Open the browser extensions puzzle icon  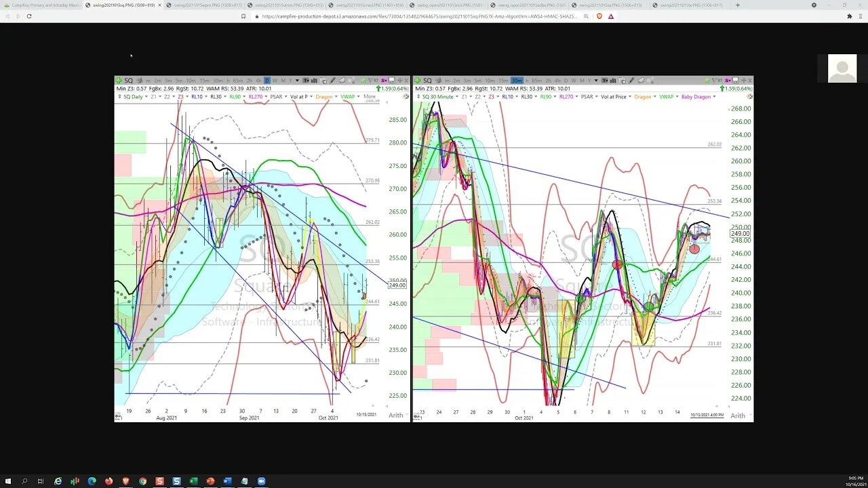coord(849,16)
